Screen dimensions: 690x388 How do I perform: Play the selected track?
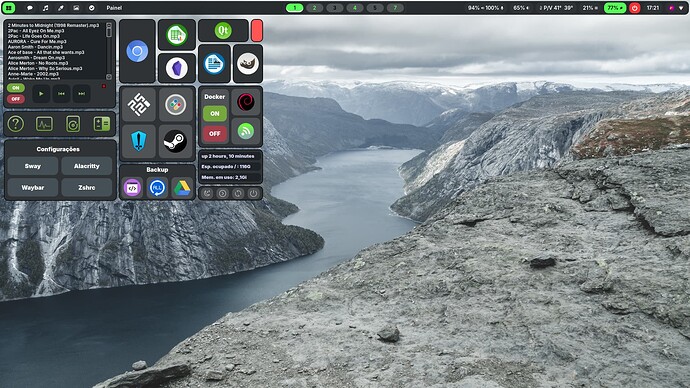point(41,94)
